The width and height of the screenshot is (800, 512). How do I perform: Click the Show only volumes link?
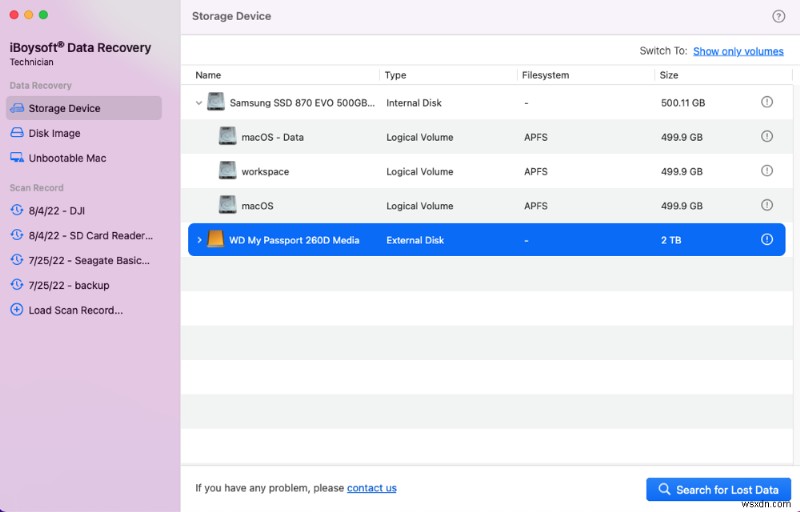coord(738,51)
